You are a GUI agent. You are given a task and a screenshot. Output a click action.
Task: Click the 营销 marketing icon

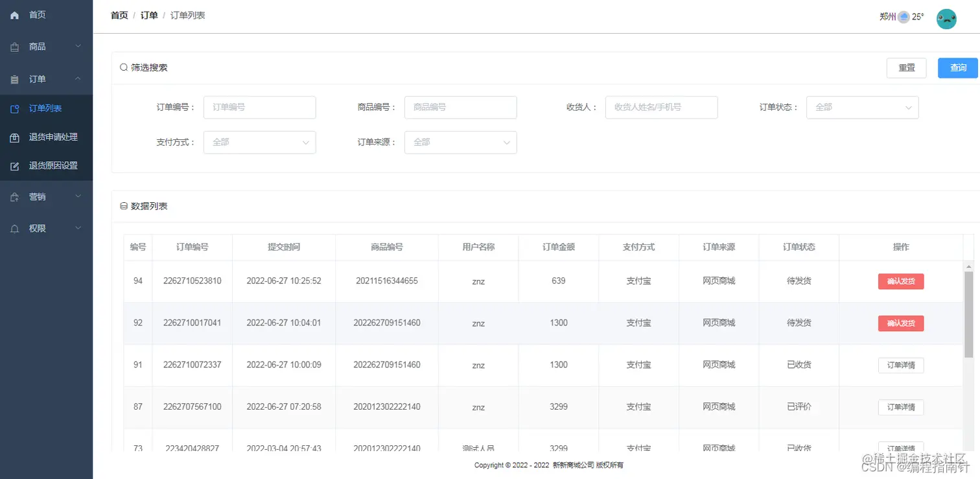coord(15,197)
